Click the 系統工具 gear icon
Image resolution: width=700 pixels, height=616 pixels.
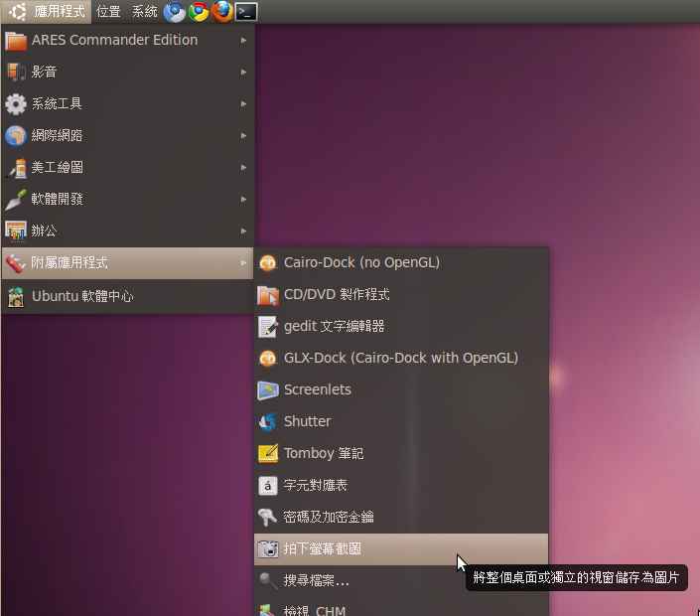click(x=16, y=104)
